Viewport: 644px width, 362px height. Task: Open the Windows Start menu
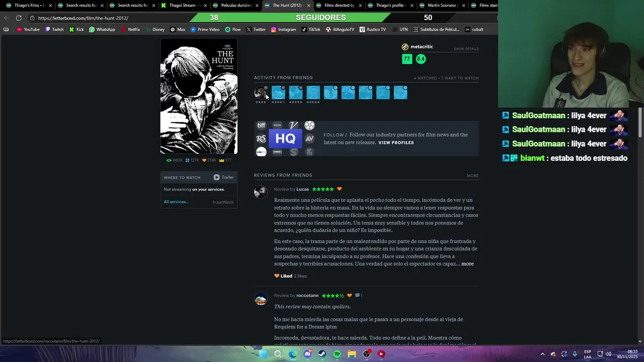tap(263, 354)
